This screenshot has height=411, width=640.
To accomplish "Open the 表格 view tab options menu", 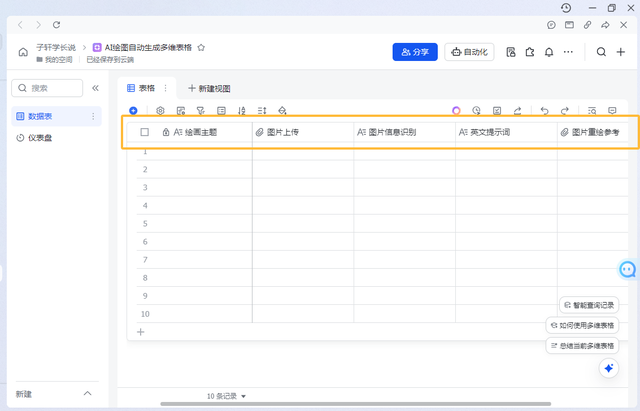I will coord(165,88).
